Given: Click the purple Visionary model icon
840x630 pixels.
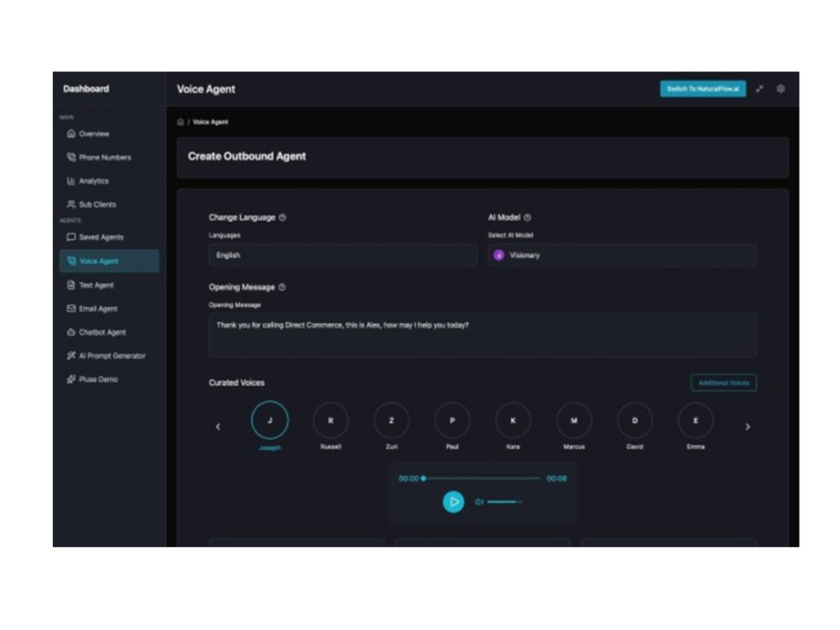Looking at the screenshot, I should click(499, 255).
